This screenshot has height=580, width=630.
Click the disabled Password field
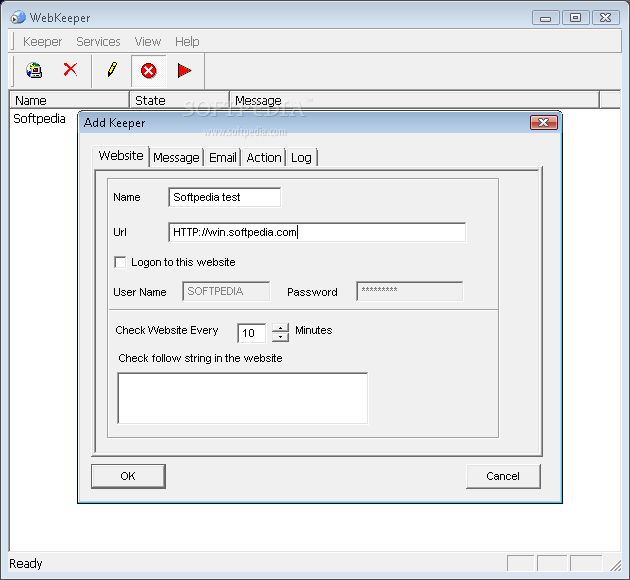[x=409, y=291]
